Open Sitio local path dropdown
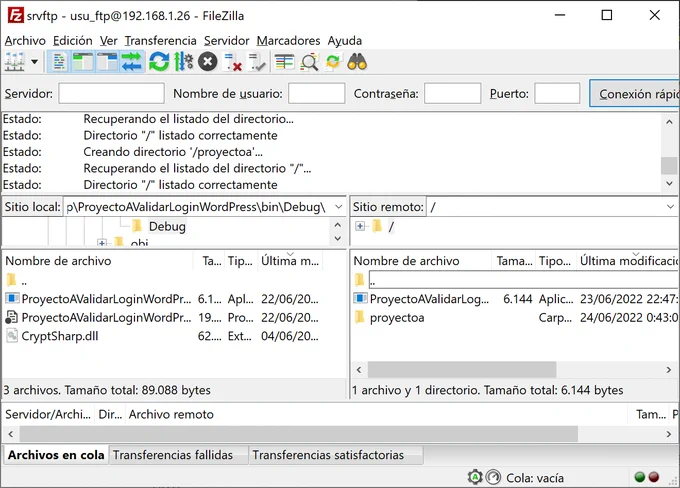680x488 pixels. (339, 207)
